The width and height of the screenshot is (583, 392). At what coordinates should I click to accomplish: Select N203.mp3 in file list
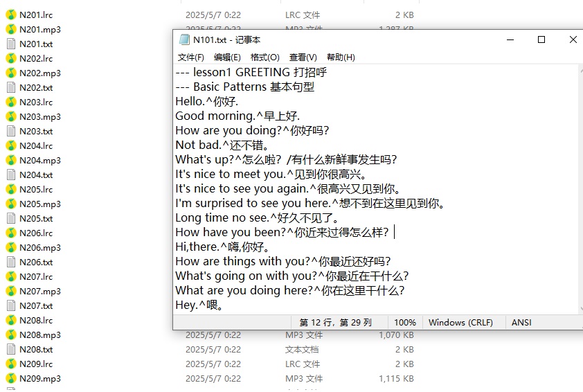click(x=39, y=116)
